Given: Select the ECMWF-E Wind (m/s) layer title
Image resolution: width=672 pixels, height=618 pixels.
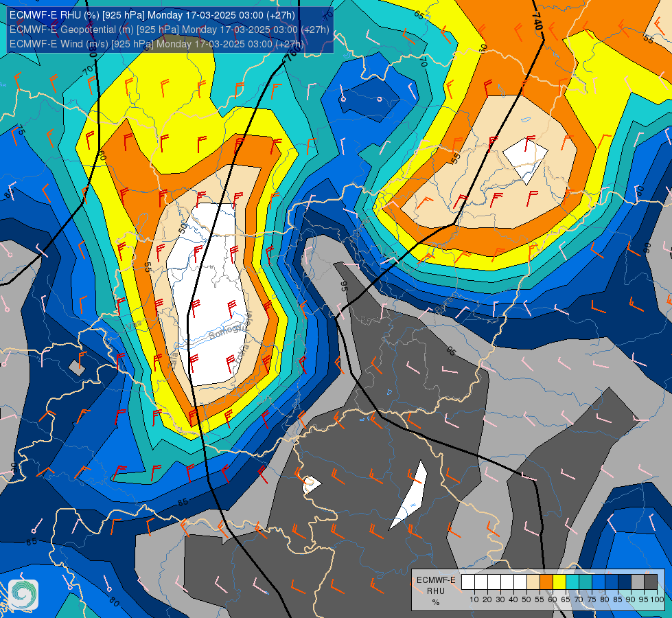Looking at the screenshot, I should [157, 44].
